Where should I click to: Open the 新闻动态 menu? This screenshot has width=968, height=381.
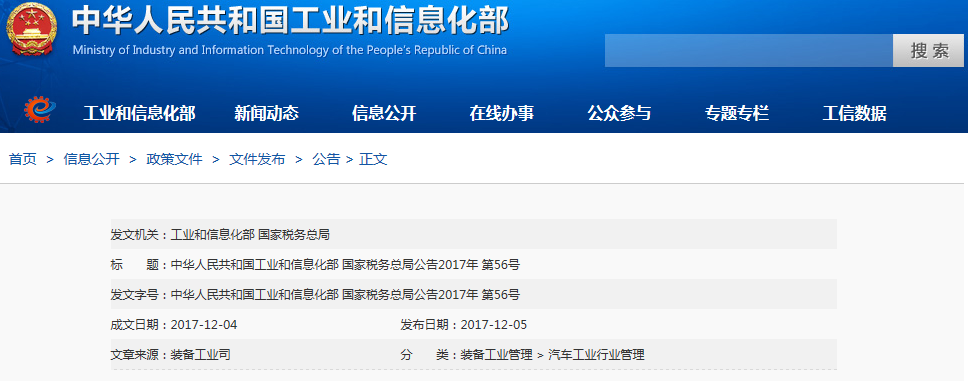coord(266,114)
